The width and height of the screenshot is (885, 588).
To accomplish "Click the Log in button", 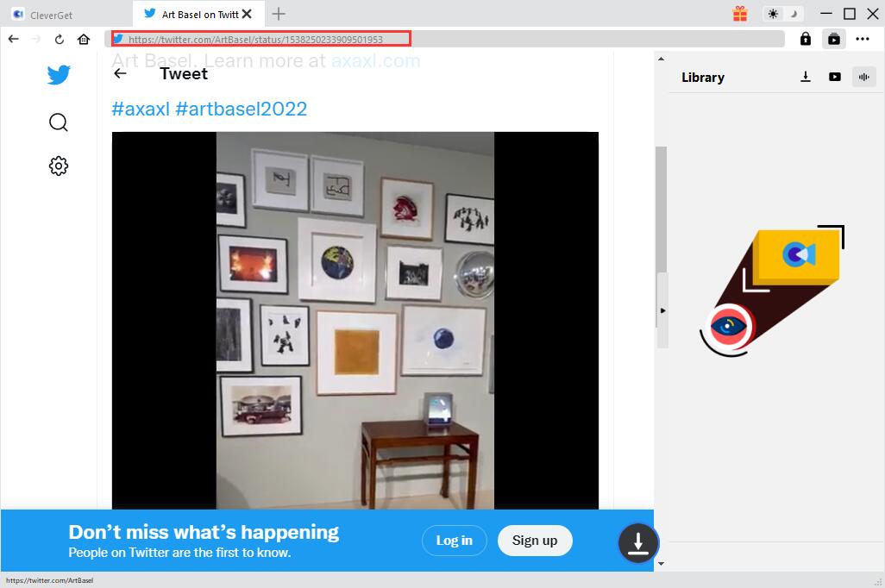I will (454, 541).
